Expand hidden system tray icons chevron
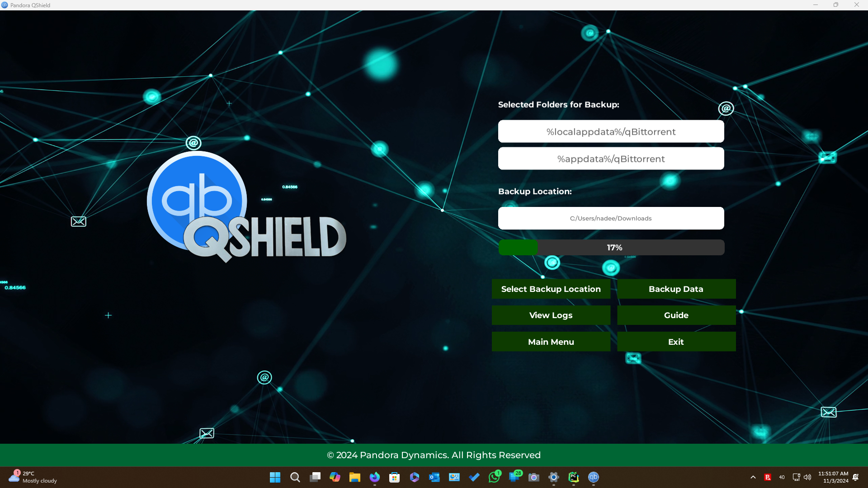 (753, 477)
